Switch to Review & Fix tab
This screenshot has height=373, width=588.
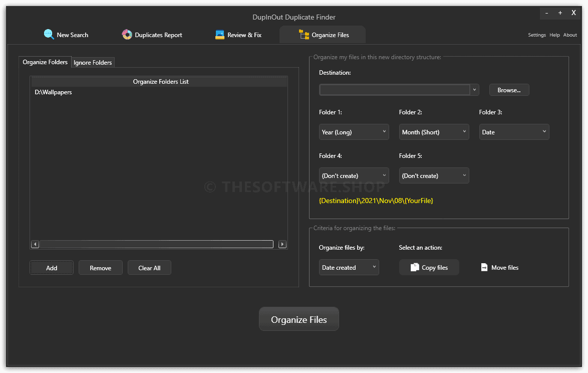pyautogui.click(x=238, y=35)
